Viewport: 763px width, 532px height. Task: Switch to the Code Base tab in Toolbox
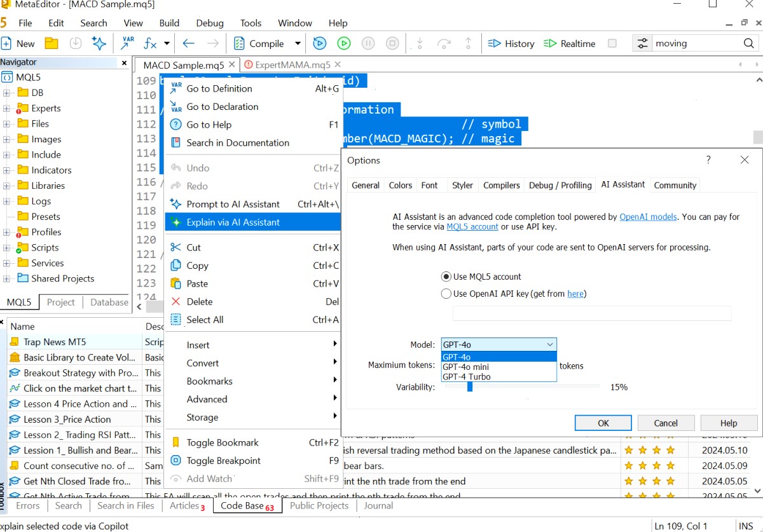tap(247, 506)
